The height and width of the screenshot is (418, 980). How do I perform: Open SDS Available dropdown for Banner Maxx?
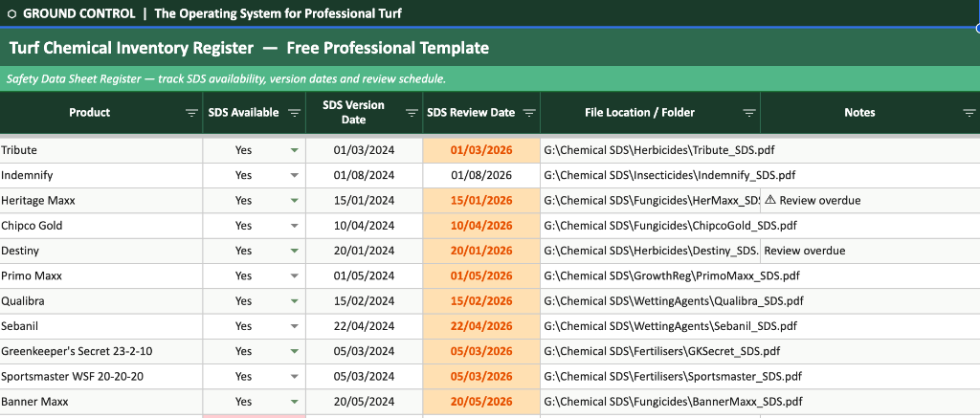(x=295, y=402)
